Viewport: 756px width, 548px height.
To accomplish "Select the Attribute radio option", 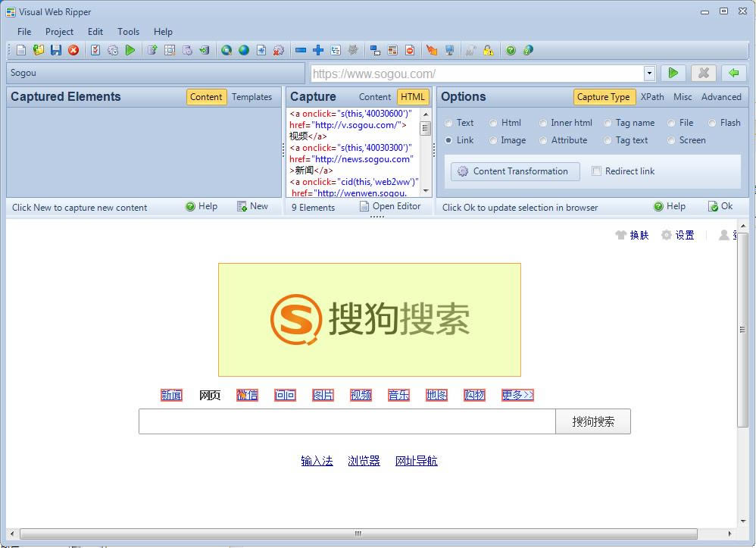I will coord(543,140).
